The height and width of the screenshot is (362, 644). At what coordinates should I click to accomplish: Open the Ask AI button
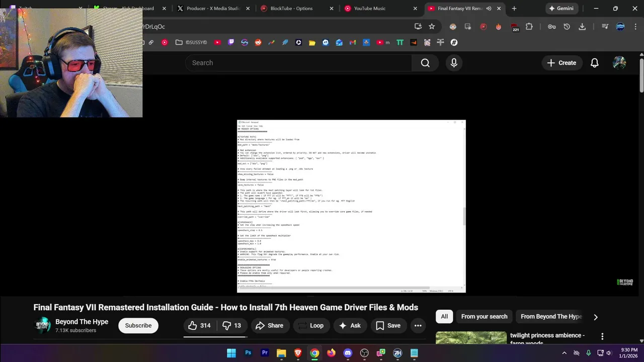click(x=350, y=325)
